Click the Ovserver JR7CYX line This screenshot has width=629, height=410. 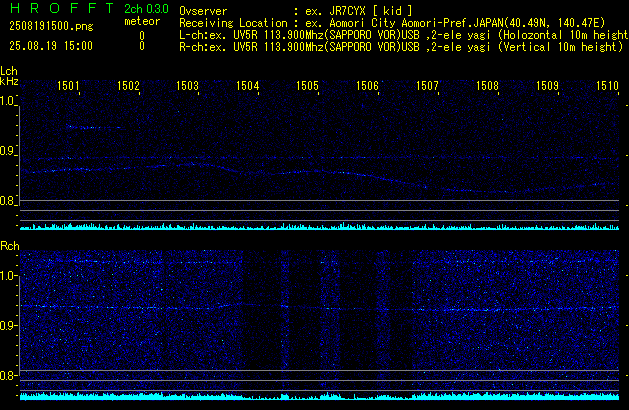click(296, 11)
